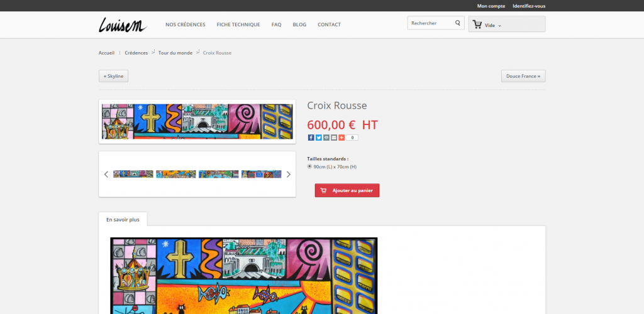The image size is (644, 314).
Task: Click the print share icon
Action: (326, 138)
